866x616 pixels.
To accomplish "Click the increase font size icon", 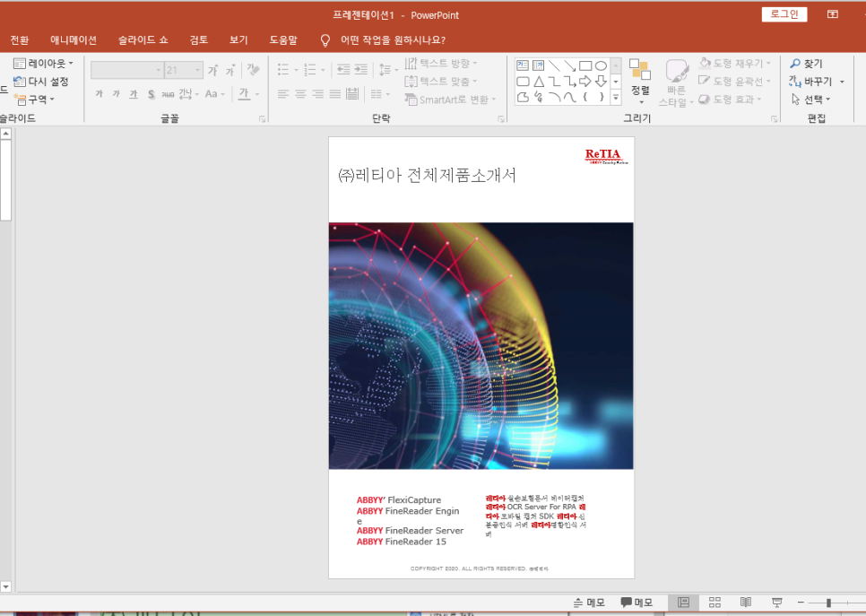I will coord(213,70).
